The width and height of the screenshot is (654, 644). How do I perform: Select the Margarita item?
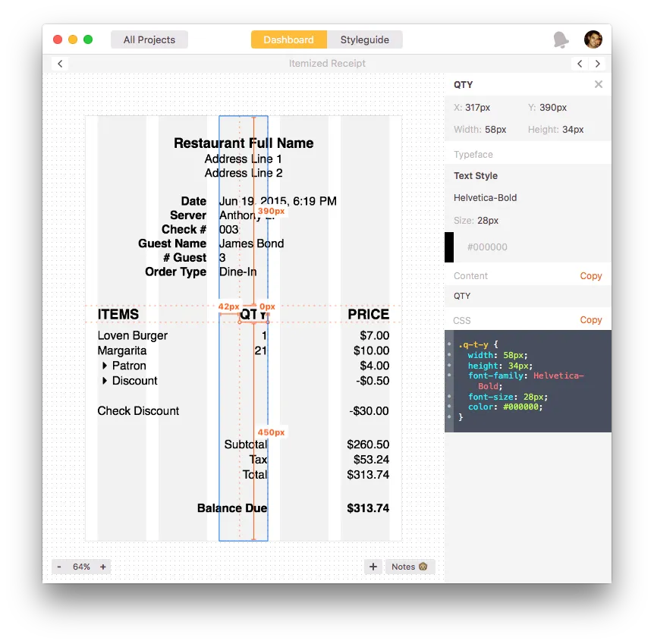click(x=122, y=350)
